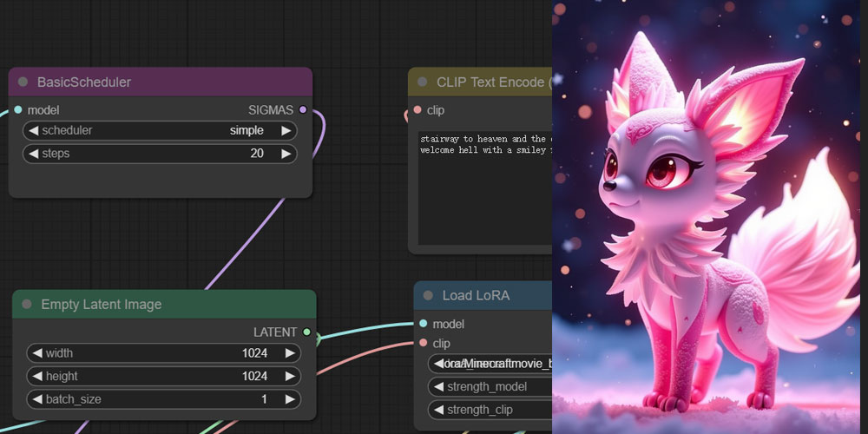
Task: Select the Empty Latent Image title bar
Action: [164, 304]
